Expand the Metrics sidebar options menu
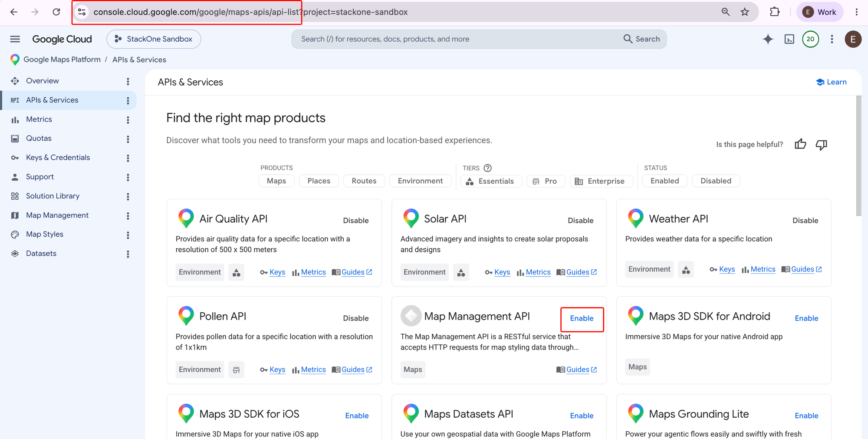Viewport: 868px width, 439px height. pyautogui.click(x=128, y=119)
